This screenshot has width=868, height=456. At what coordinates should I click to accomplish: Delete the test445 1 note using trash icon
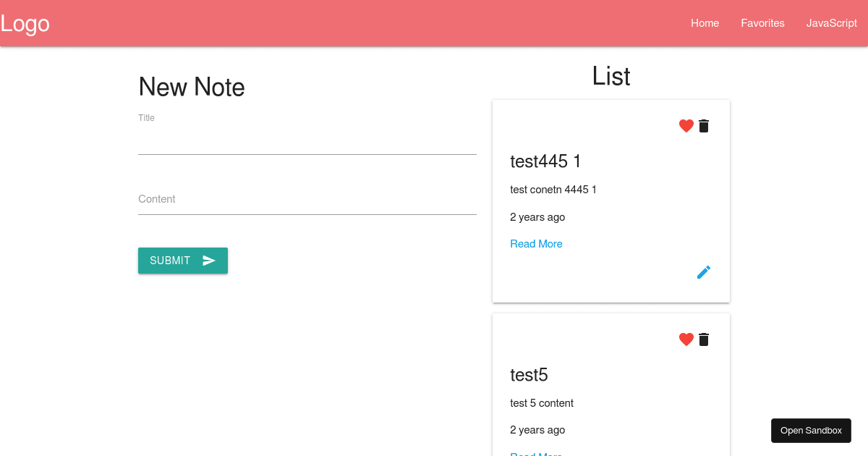pyautogui.click(x=703, y=125)
